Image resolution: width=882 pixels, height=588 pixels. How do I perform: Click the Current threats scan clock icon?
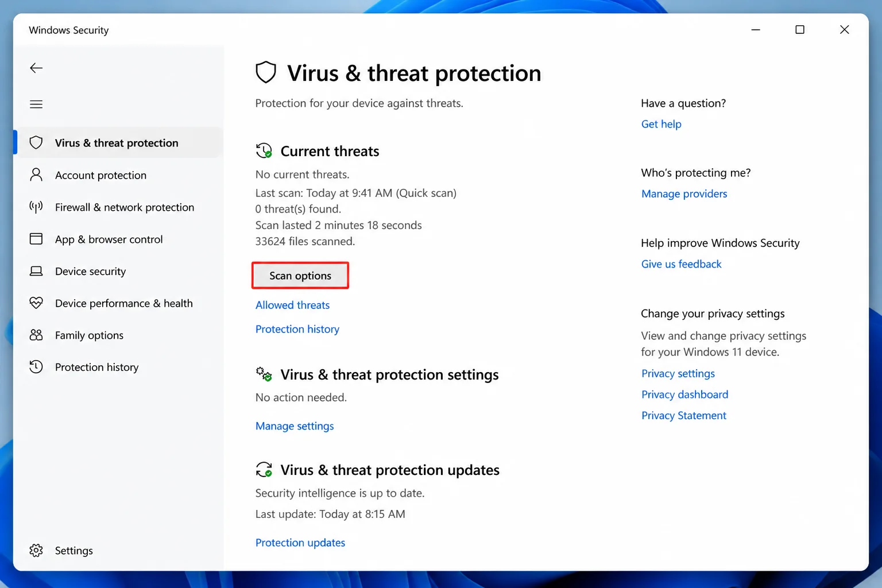[x=264, y=151]
